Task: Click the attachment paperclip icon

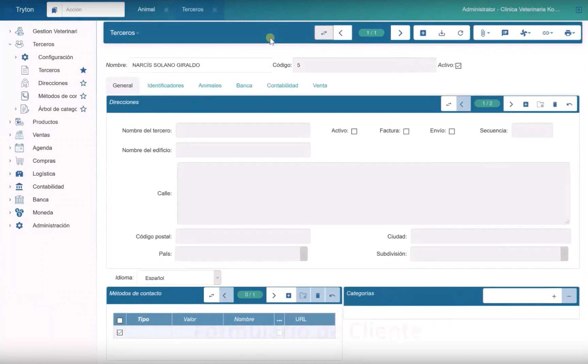Action: pyautogui.click(x=484, y=33)
